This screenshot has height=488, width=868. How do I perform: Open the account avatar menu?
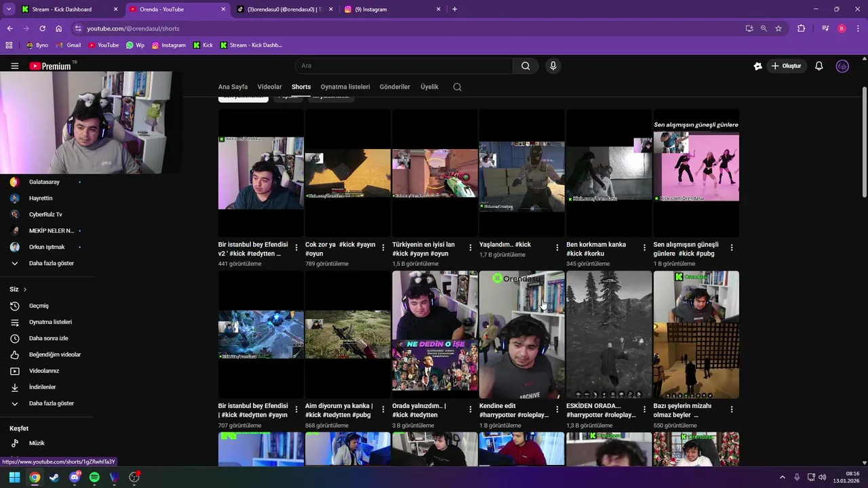click(x=842, y=66)
